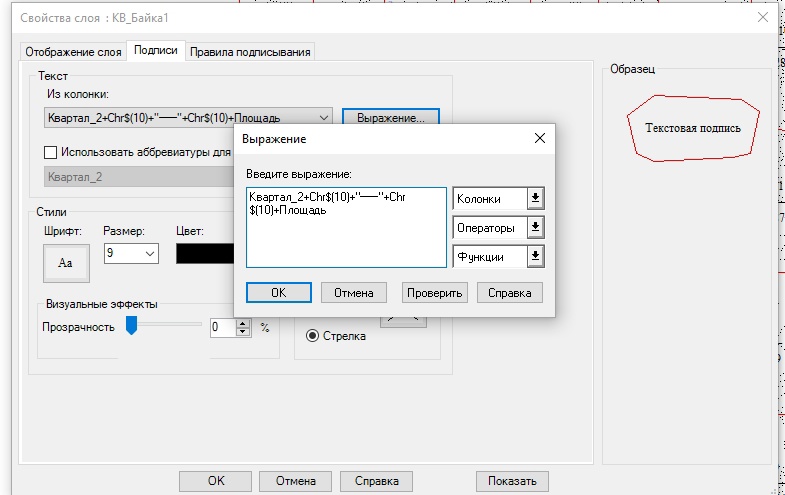Click the Шрифт 'Aa' font button

(x=66, y=263)
